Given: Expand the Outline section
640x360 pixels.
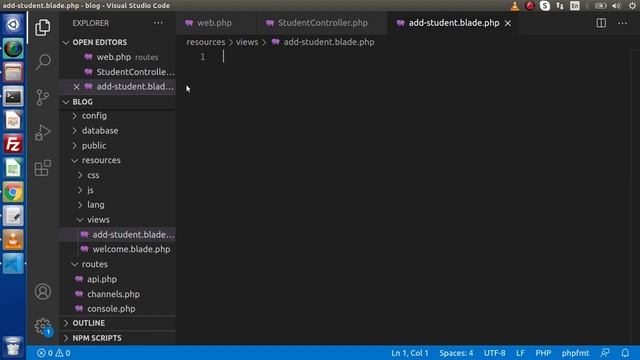Looking at the screenshot, I should pos(118,323).
